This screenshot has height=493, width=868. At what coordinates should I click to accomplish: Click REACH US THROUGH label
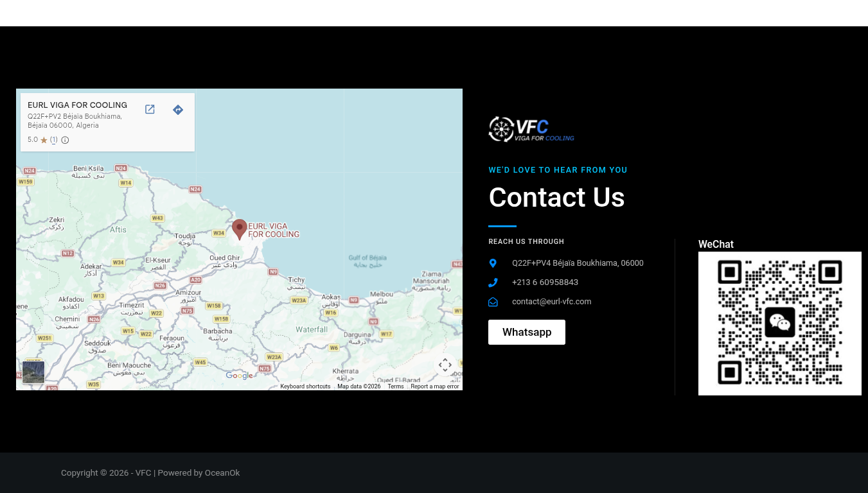pyautogui.click(x=526, y=242)
